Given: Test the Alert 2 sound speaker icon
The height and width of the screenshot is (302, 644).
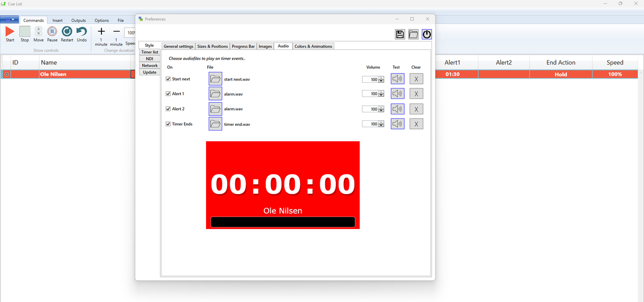Looking at the screenshot, I should click(398, 109).
